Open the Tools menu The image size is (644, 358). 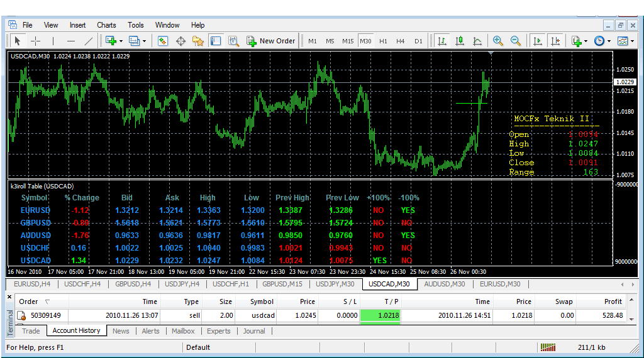point(136,25)
